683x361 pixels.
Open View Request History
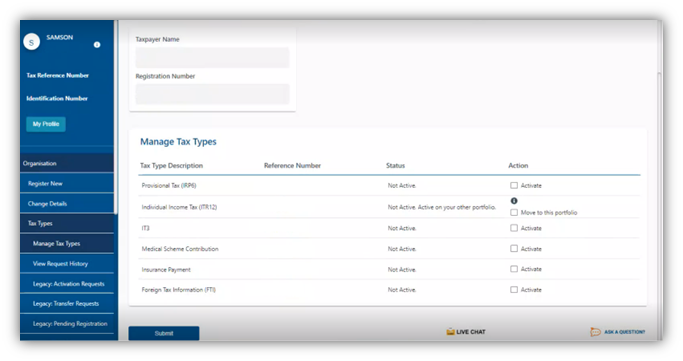coord(67,263)
